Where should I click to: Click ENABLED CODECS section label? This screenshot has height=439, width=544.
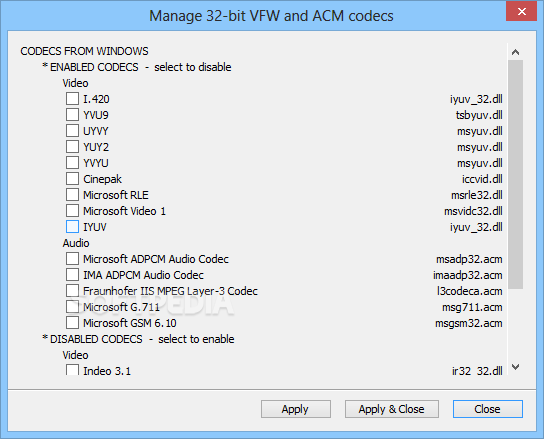point(94,67)
